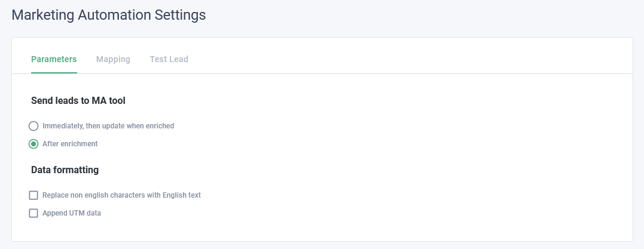Select the Parameters tab
Screen dimensions: 644x249
[x=54, y=59]
